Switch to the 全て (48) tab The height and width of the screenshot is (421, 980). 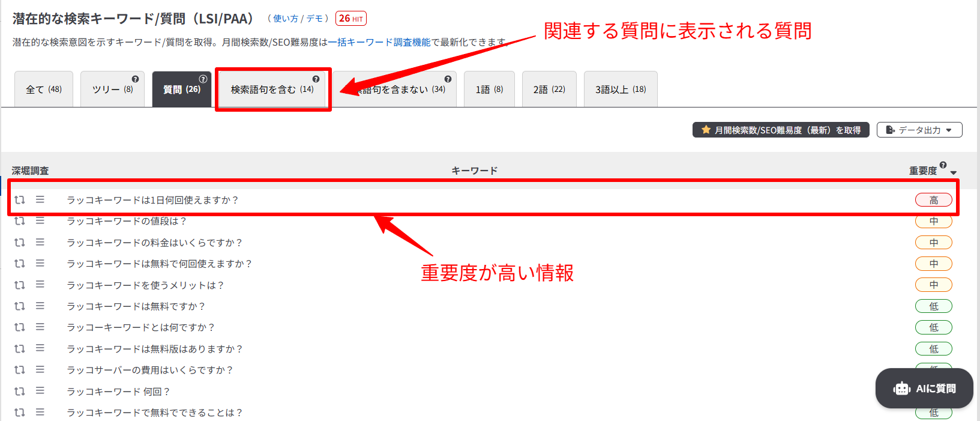[x=44, y=89]
